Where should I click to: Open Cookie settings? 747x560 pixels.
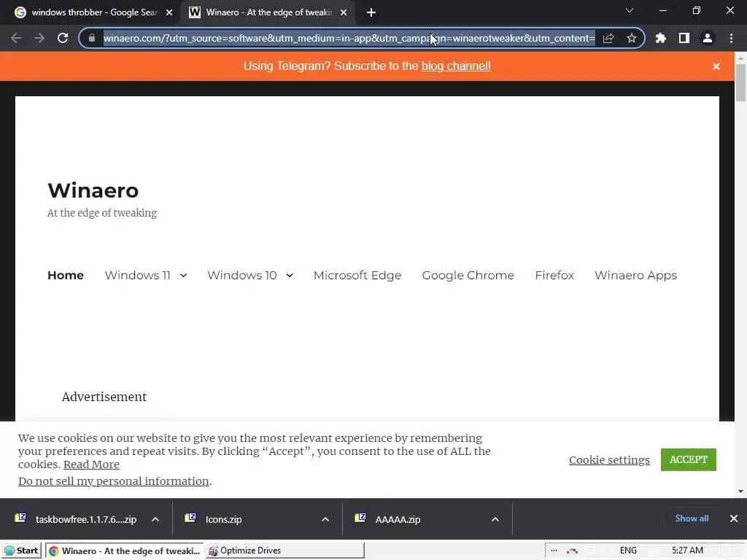coord(609,460)
